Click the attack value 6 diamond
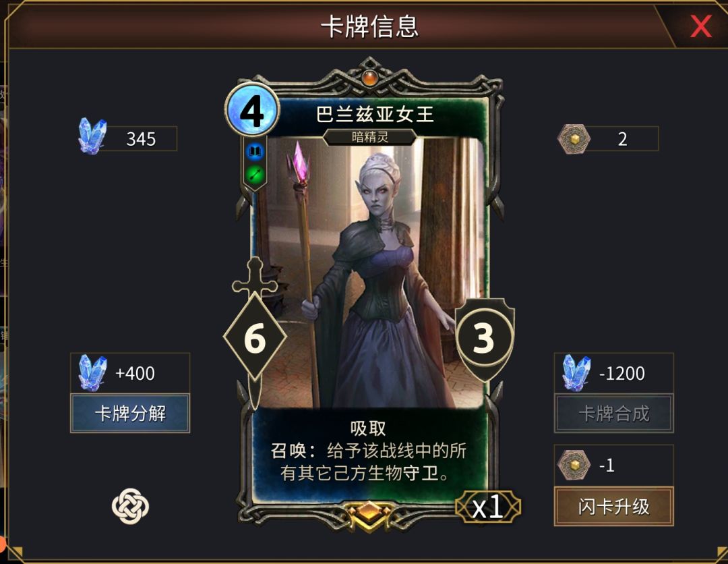728x564 pixels. [255, 338]
